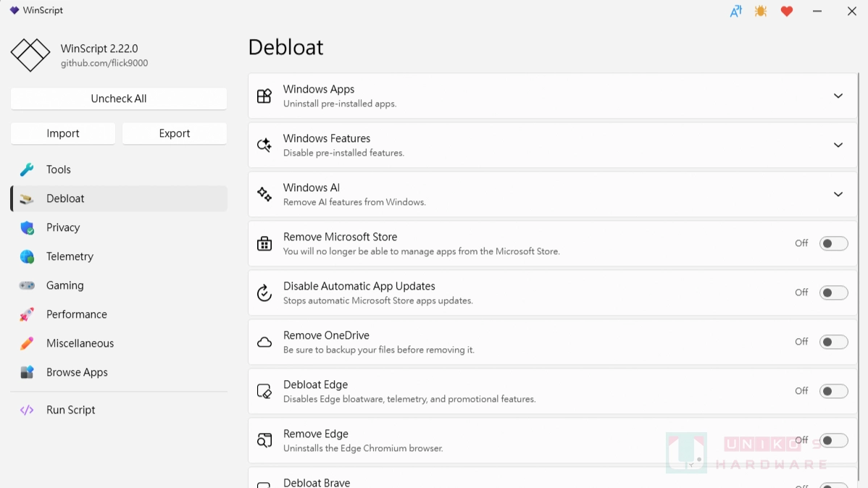Screen dimensions: 868x488
Task: Enable the Remove Edge toggle
Action: (833, 440)
